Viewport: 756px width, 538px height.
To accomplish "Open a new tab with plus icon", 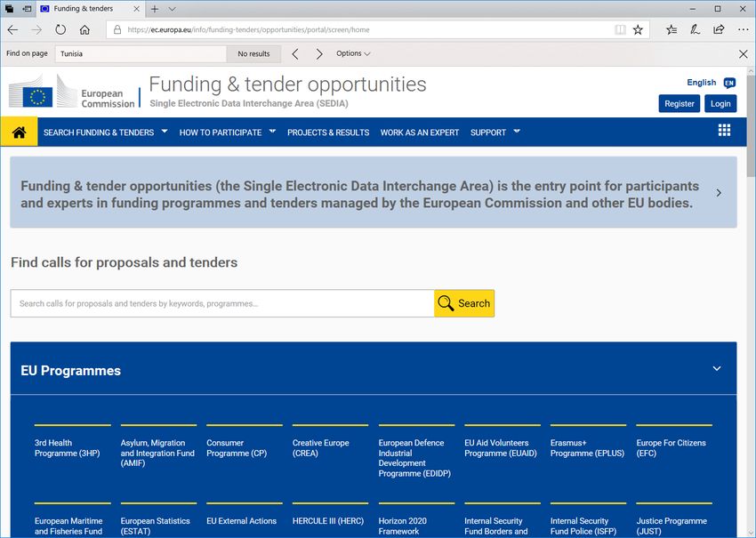I will tap(155, 9).
